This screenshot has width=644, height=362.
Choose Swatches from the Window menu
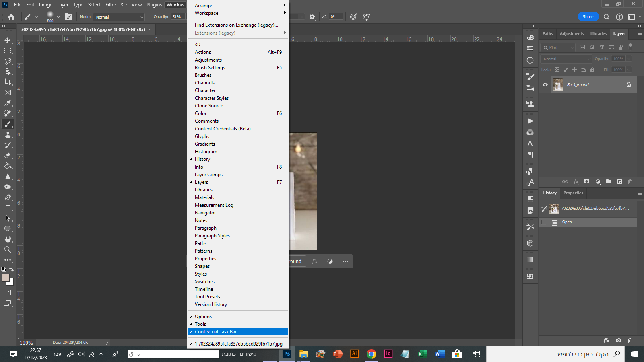204,282
